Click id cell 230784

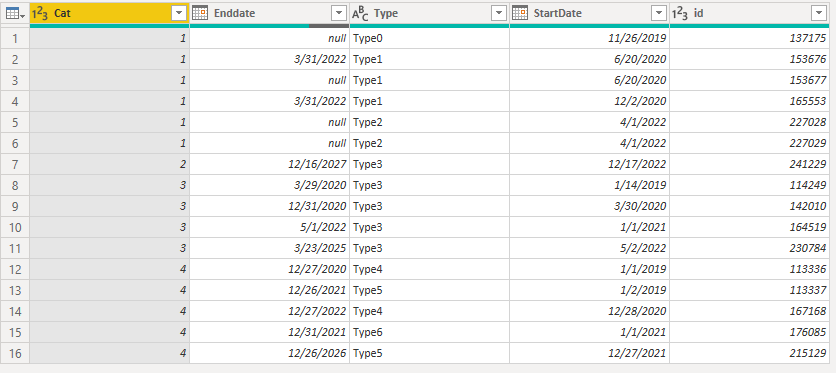[x=749, y=248]
